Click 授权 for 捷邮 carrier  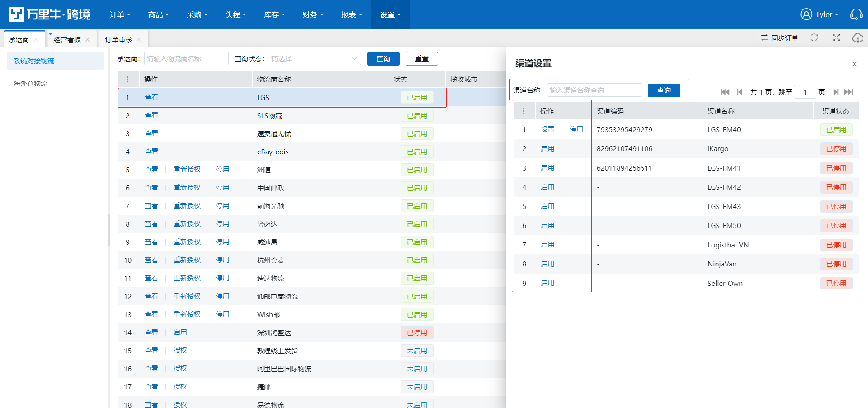[x=180, y=387]
